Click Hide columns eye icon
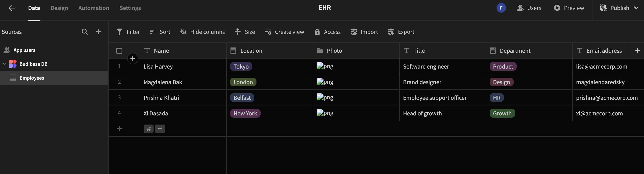 click(184, 32)
